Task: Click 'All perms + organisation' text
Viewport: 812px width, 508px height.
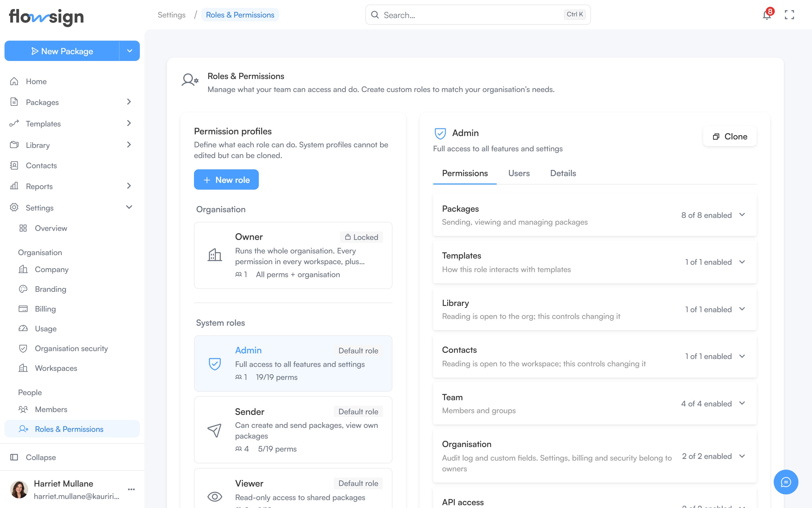Action: (298, 275)
